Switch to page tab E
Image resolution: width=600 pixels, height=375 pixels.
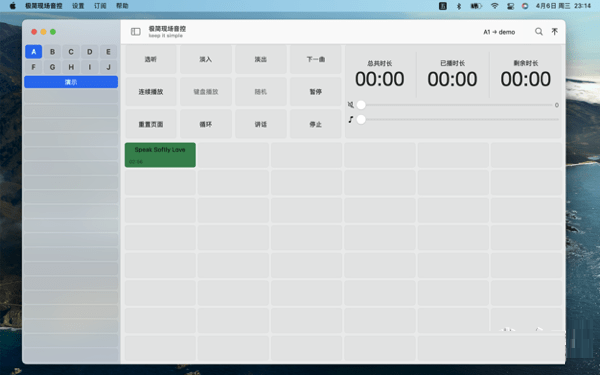(108, 52)
